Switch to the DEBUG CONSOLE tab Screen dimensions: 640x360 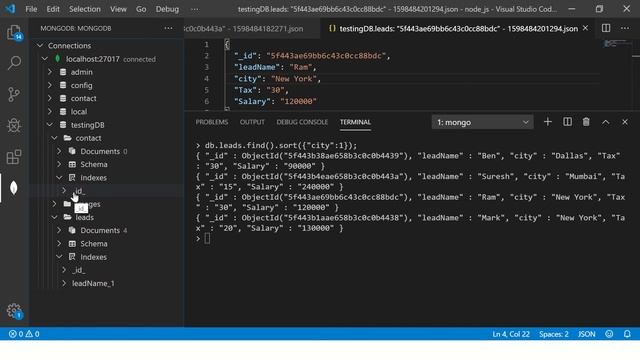(302, 122)
